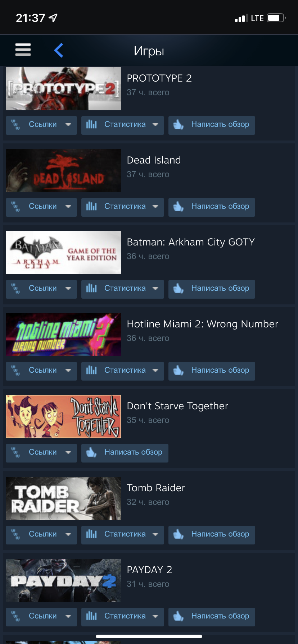Image resolution: width=298 pixels, height=644 pixels.
Task: Open the hamburger menu icon
Action: 23,50
